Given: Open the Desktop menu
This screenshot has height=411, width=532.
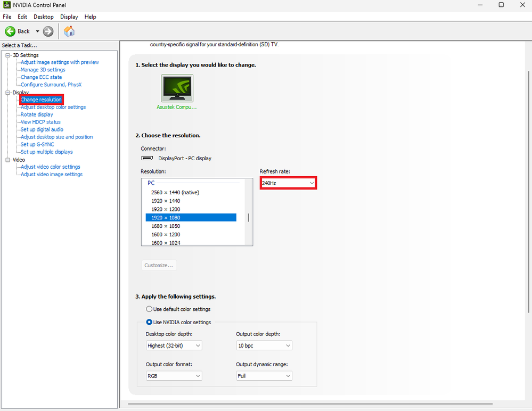Looking at the screenshot, I should pyautogui.click(x=44, y=17).
